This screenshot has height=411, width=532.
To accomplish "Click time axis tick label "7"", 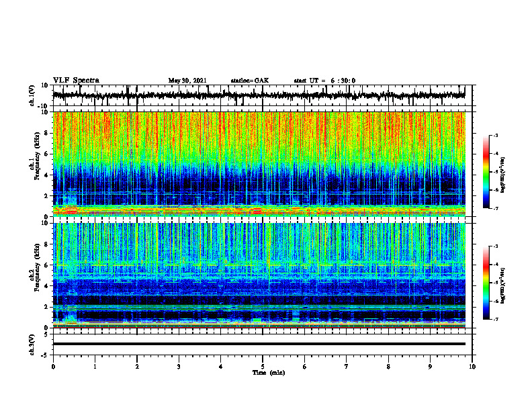I will point(347,367).
